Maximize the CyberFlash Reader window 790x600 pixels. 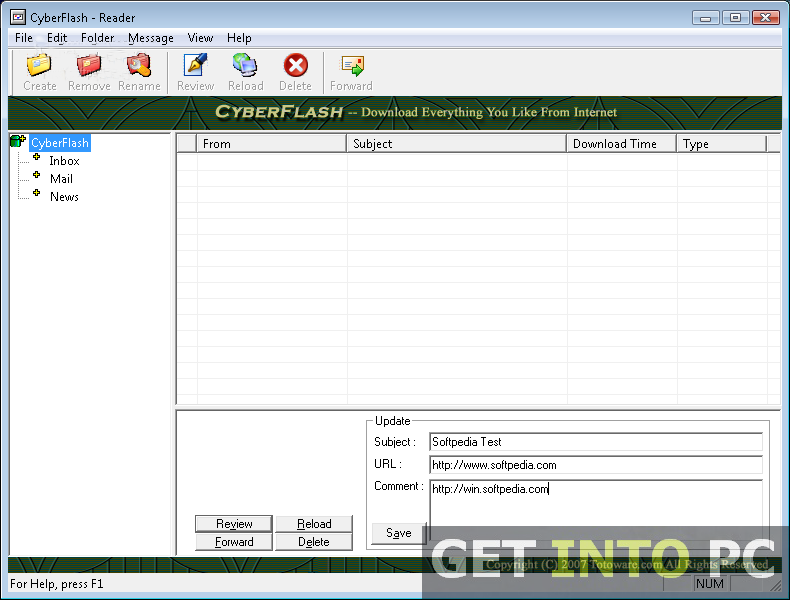[x=736, y=18]
